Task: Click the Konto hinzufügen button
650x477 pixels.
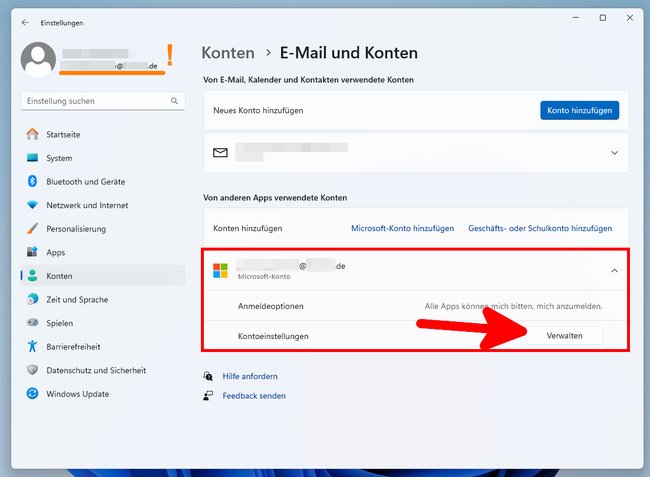Action: 580,110
